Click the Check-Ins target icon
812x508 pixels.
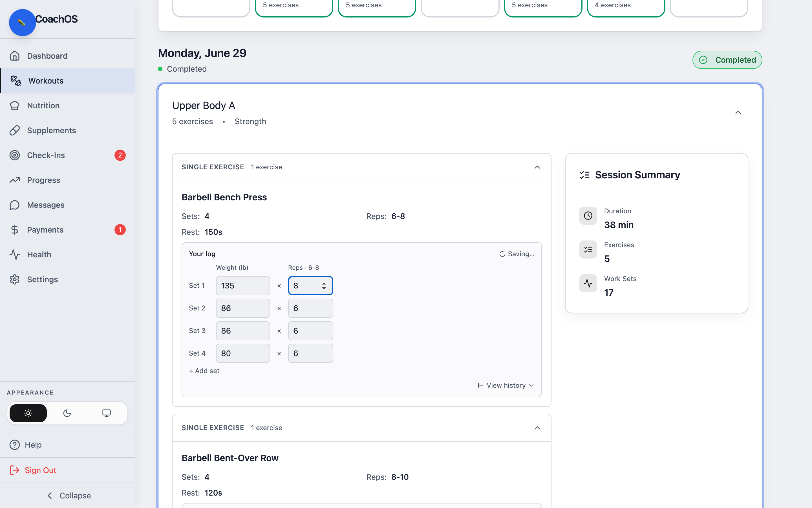(x=15, y=155)
